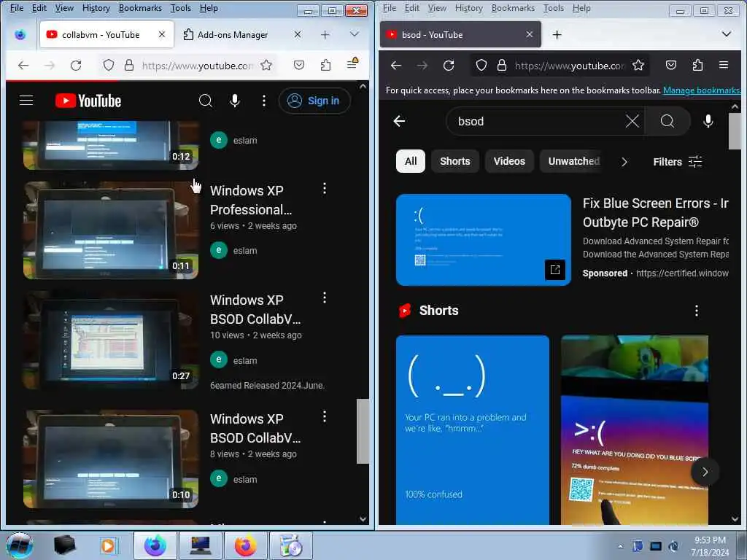Go back in the right Firefox toolbar

point(396,65)
